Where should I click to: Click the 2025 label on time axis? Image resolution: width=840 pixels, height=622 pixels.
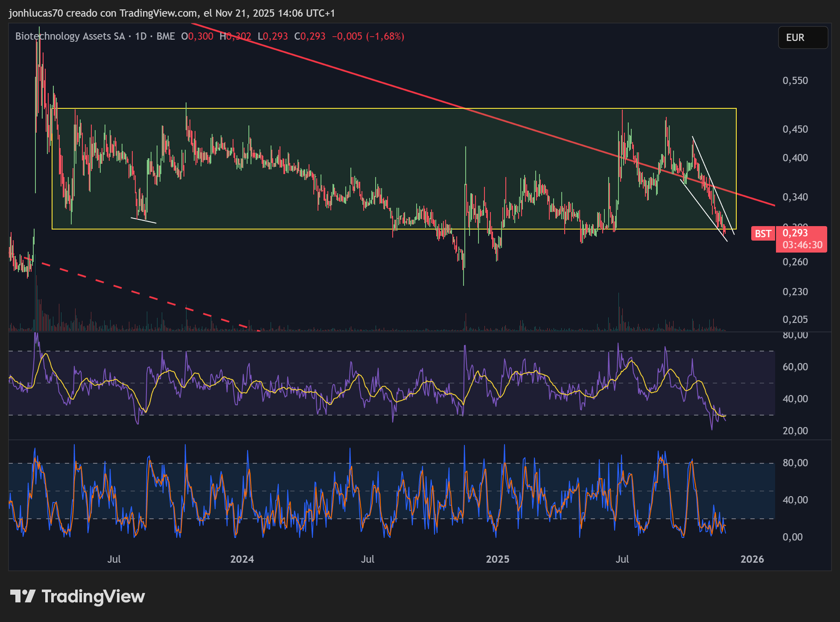tap(497, 559)
